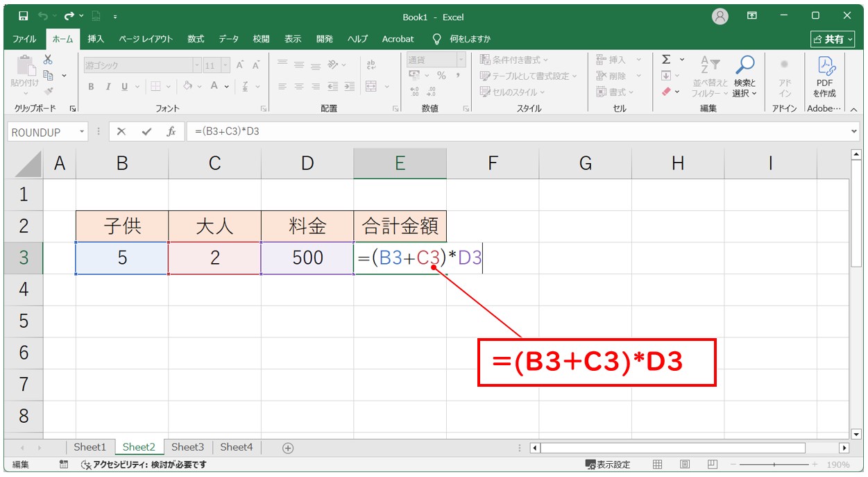Viewport: 868px width, 477px height.
Task: Click PDFを作成 Adobe button
Action: tap(826, 76)
